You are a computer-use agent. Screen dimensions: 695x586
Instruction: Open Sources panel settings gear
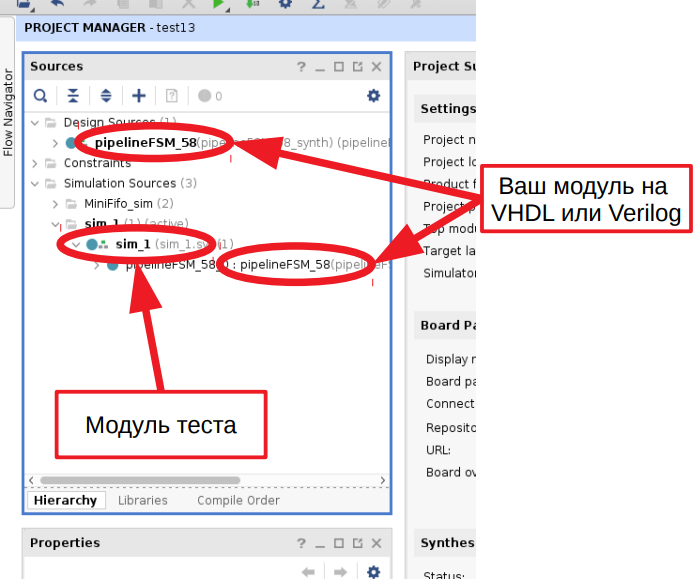[373, 96]
